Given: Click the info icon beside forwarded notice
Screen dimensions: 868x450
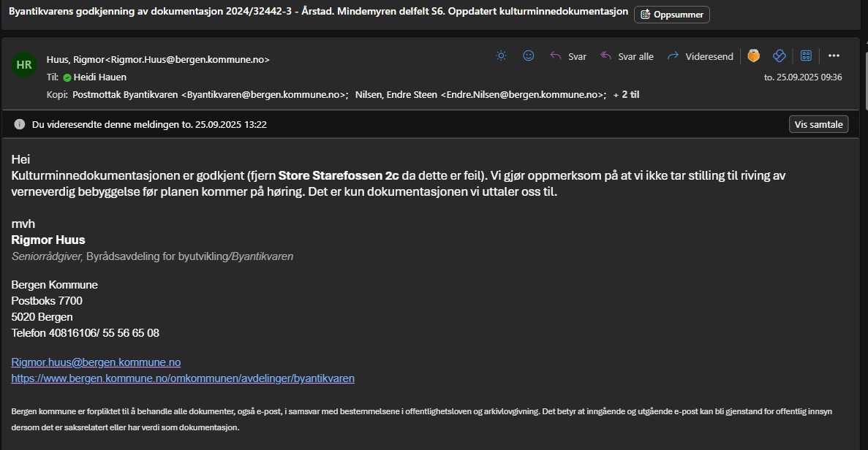Looking at the screenshot, I should pyautogui.click(x=20, y=124).
